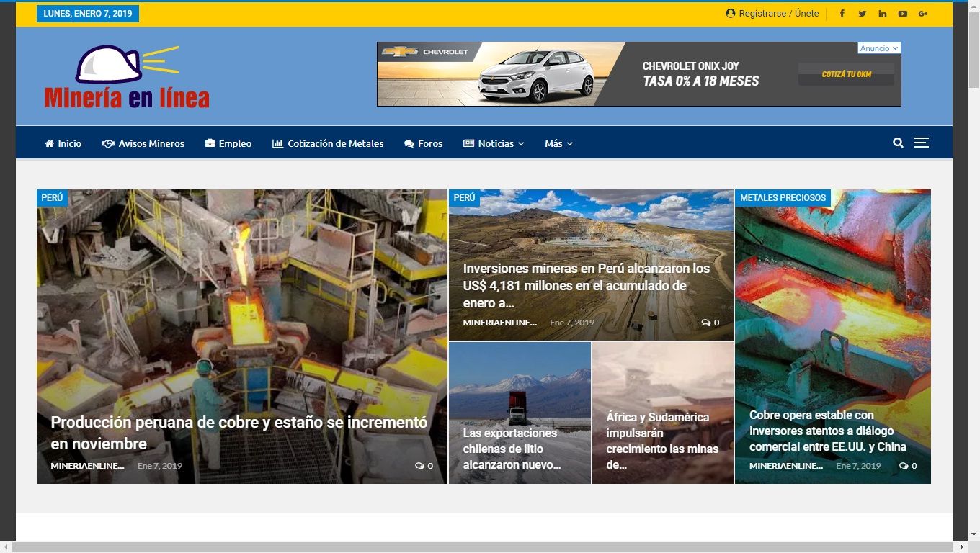
Task: Open the YouTube social icon
Action: pos(902,14)
